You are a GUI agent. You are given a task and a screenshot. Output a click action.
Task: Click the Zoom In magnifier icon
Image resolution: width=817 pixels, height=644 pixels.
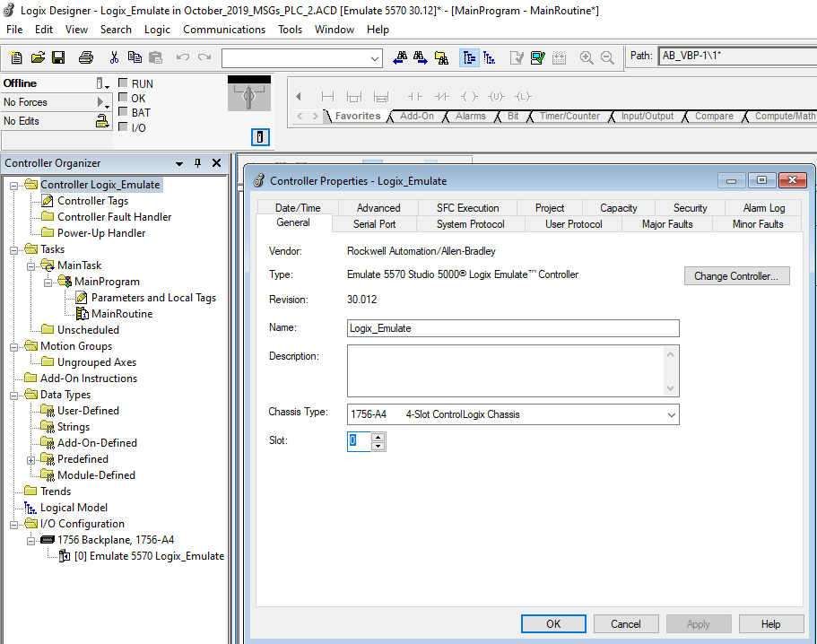[x=587, y=57]
